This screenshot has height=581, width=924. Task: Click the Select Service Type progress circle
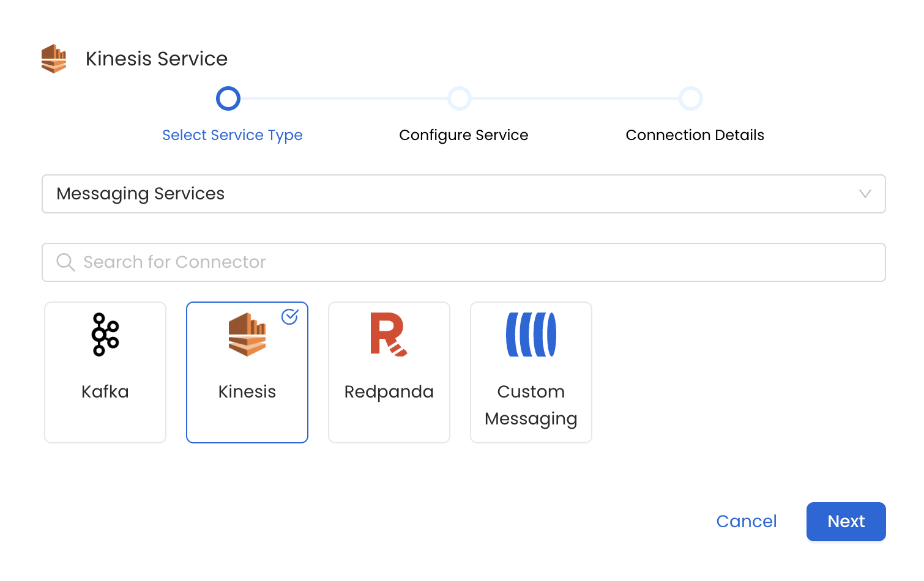(x=228, y=98)
